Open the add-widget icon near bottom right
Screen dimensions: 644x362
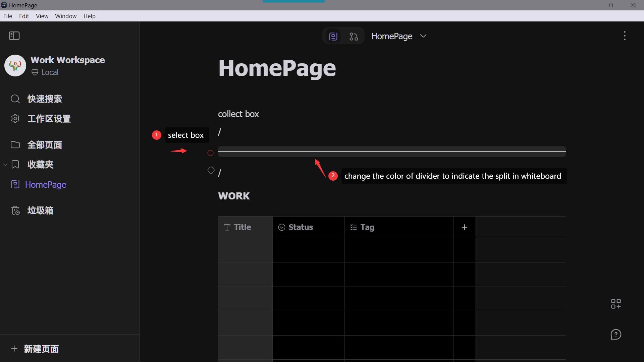616,304
